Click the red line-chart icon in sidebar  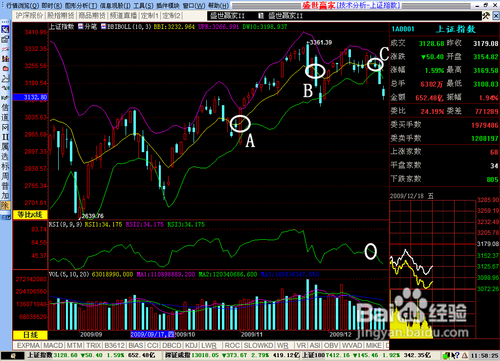(5, 49)
